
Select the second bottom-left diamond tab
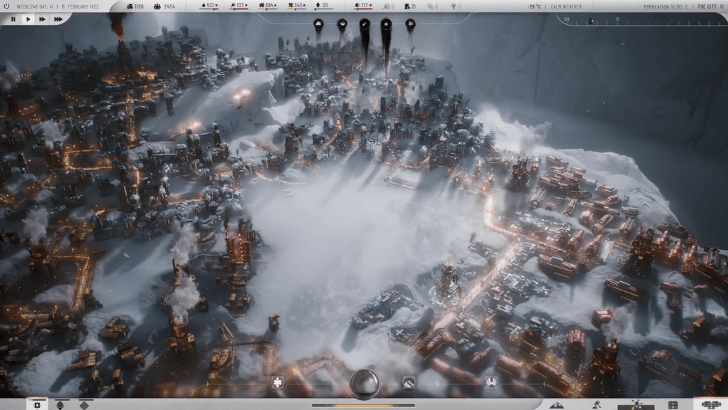[x=60, y=405]
